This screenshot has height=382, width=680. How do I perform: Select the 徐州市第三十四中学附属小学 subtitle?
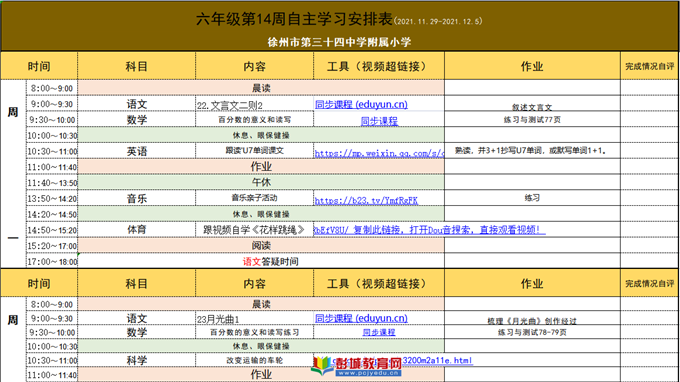point(339,42)
